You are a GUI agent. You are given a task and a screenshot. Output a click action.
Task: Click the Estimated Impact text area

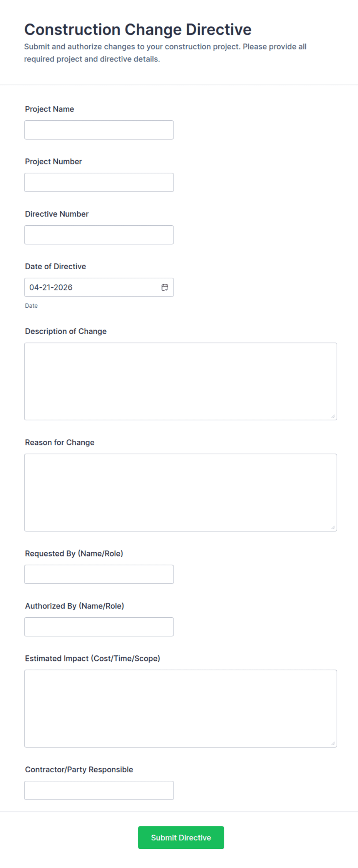pos(180,708)
